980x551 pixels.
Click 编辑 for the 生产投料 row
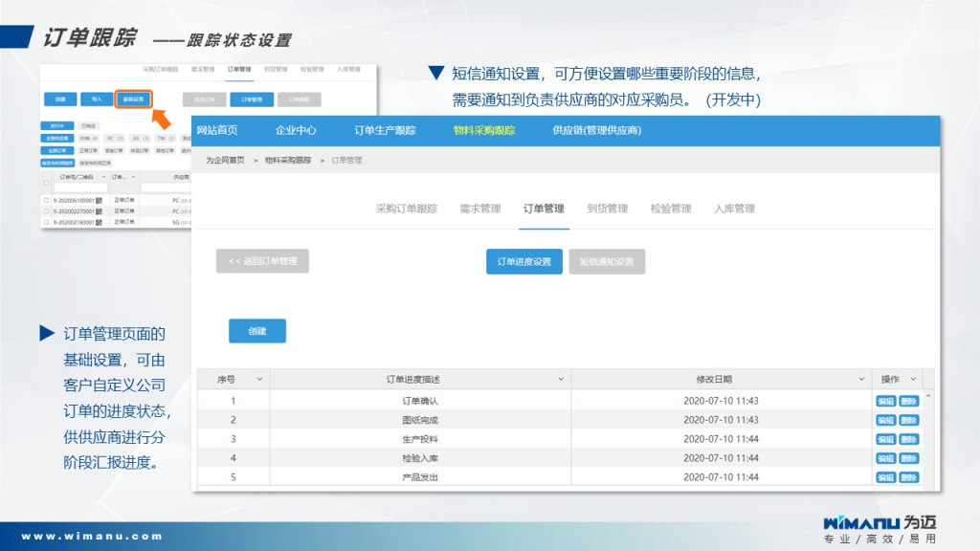885,439
